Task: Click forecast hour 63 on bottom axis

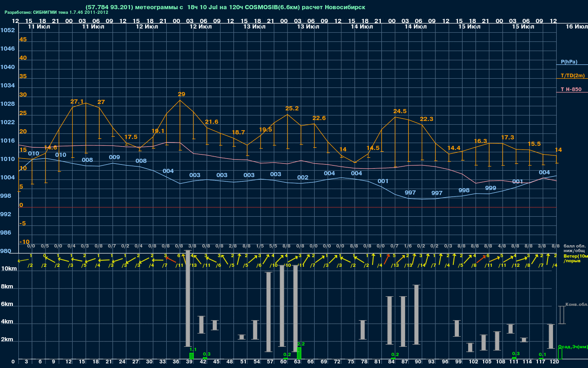Action: (x=298, y=362)
